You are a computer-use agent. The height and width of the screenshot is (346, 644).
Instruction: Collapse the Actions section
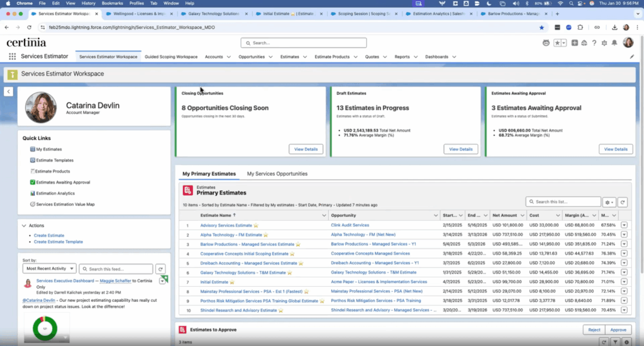(24, 226)
